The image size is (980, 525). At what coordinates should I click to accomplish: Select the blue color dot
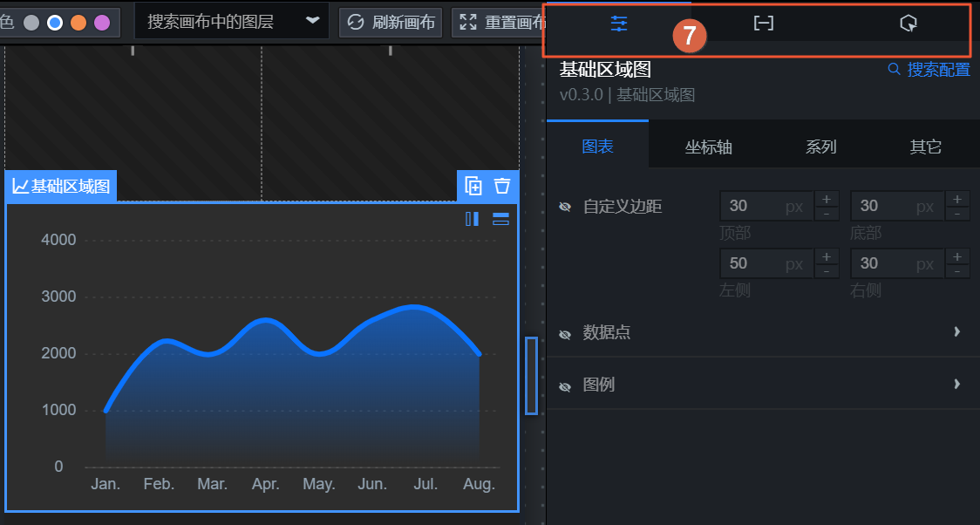55,23
